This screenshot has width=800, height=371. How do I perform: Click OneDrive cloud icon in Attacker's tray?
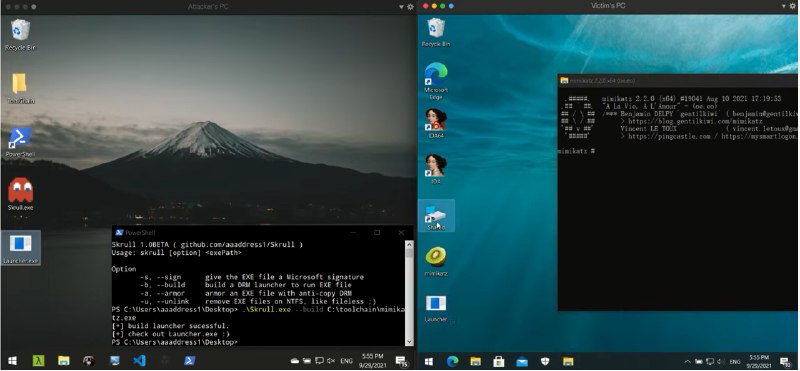click(x=295, y=361)
